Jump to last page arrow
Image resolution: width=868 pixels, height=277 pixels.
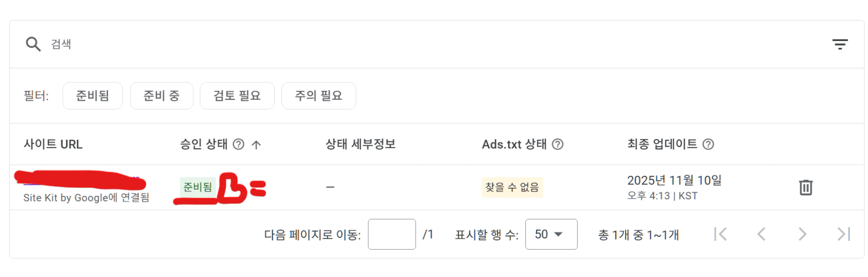[843, 234]
